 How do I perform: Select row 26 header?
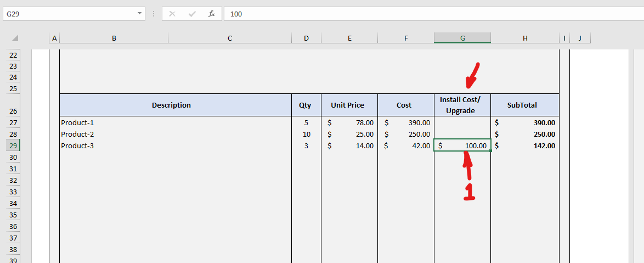pos(13,105)
